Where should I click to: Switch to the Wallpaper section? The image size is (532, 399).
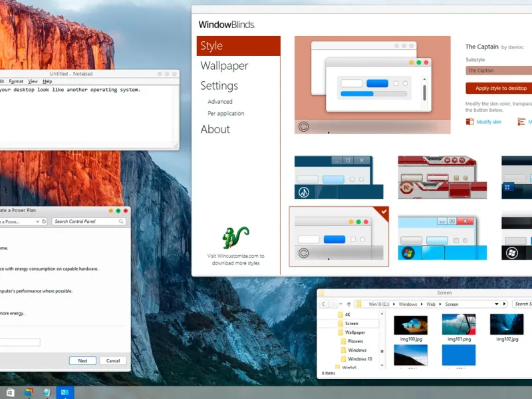[x=224, y=66]
